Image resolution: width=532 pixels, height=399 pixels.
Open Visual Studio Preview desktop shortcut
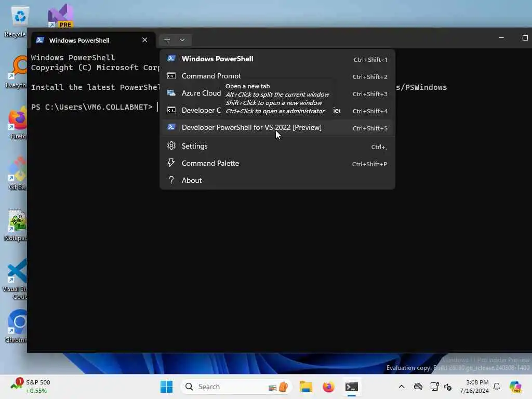pos(60,16)
